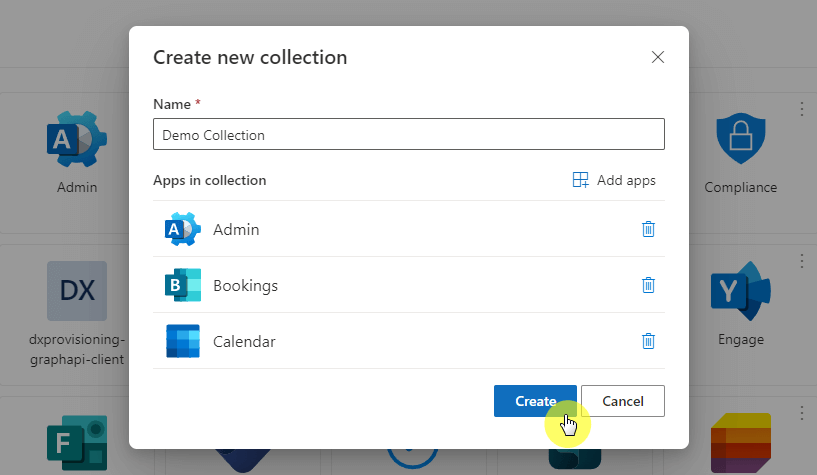Select the Bookings app icon in dialog
Viewport: 817px width, 475px height.
tap(182, 285)
